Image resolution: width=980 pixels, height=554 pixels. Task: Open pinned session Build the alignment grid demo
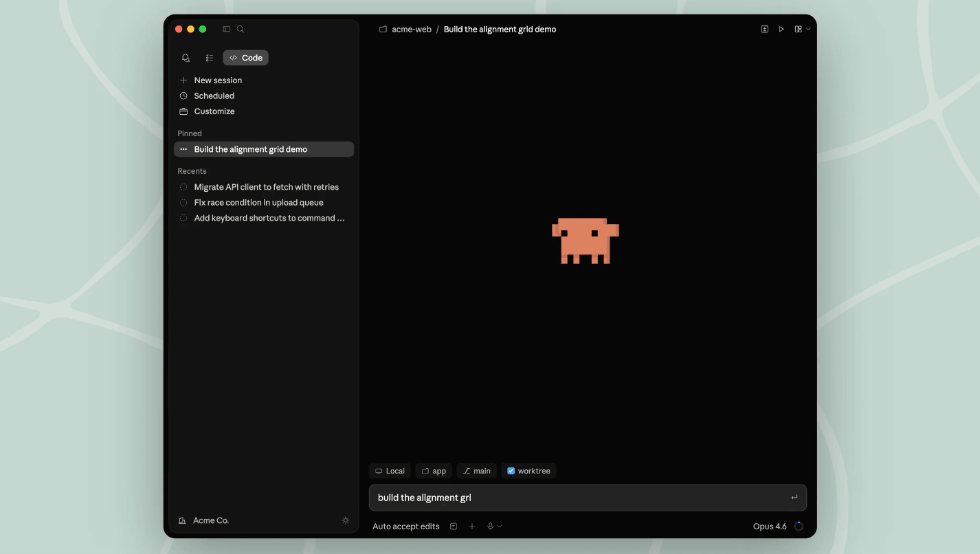264,149
